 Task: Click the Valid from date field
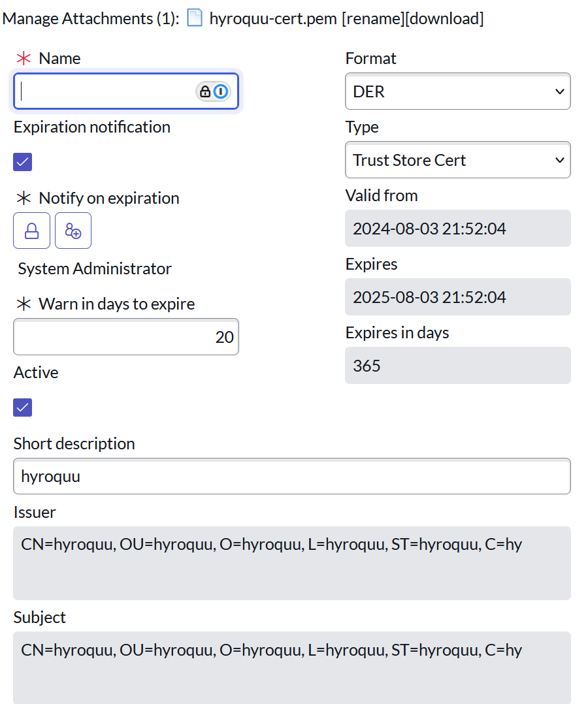click(x=457, y=228)
